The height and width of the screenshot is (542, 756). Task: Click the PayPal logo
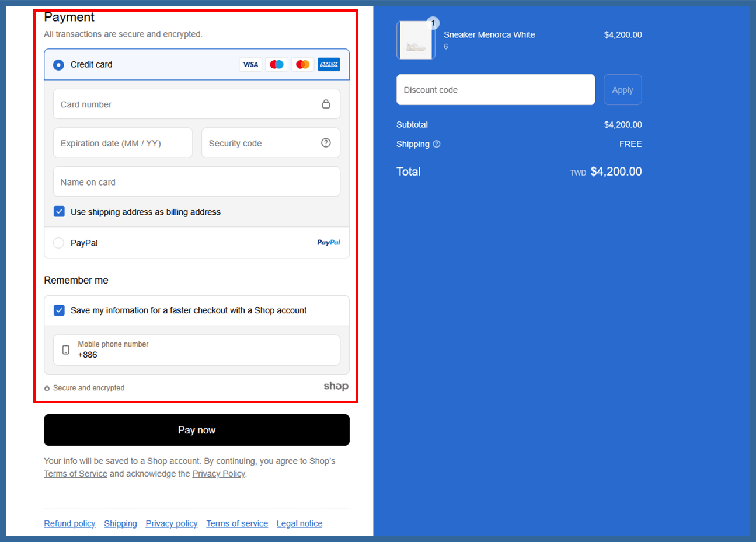coord(329,243)
